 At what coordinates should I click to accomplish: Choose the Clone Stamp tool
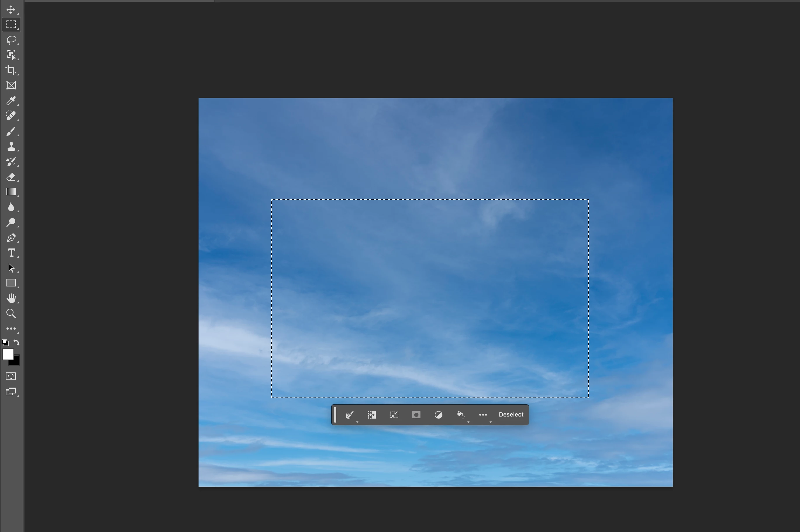[11, 146]
